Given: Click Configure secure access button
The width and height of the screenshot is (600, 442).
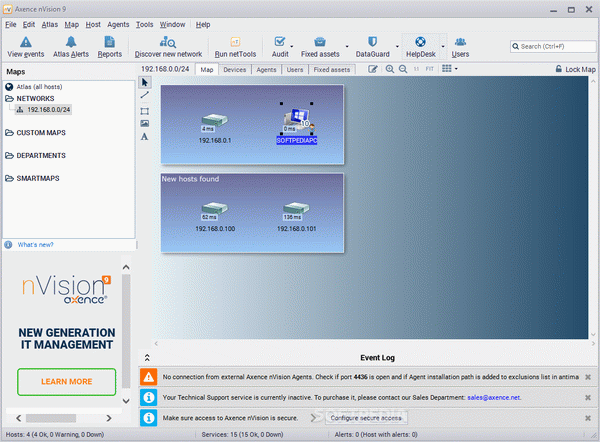Looking at the screenshot, I should click(366, 418).
